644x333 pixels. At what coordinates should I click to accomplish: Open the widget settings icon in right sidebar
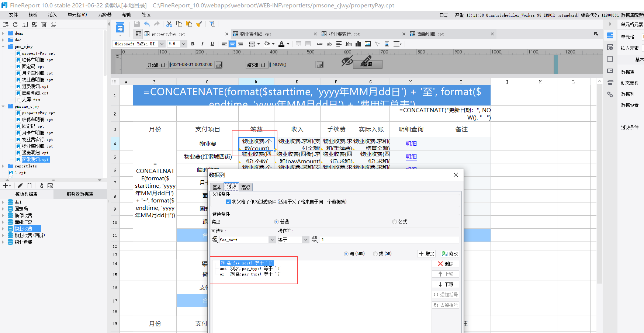610,71
